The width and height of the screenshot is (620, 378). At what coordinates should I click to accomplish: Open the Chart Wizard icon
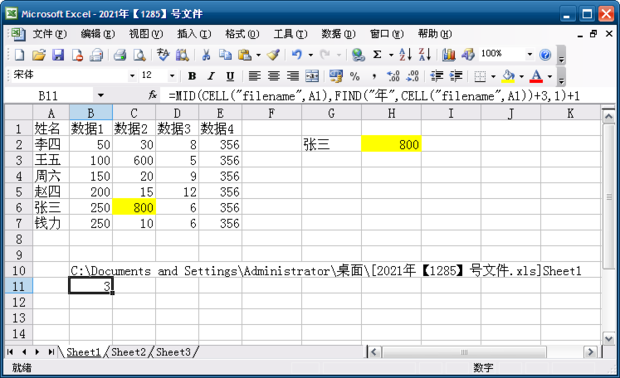(449, 55)
